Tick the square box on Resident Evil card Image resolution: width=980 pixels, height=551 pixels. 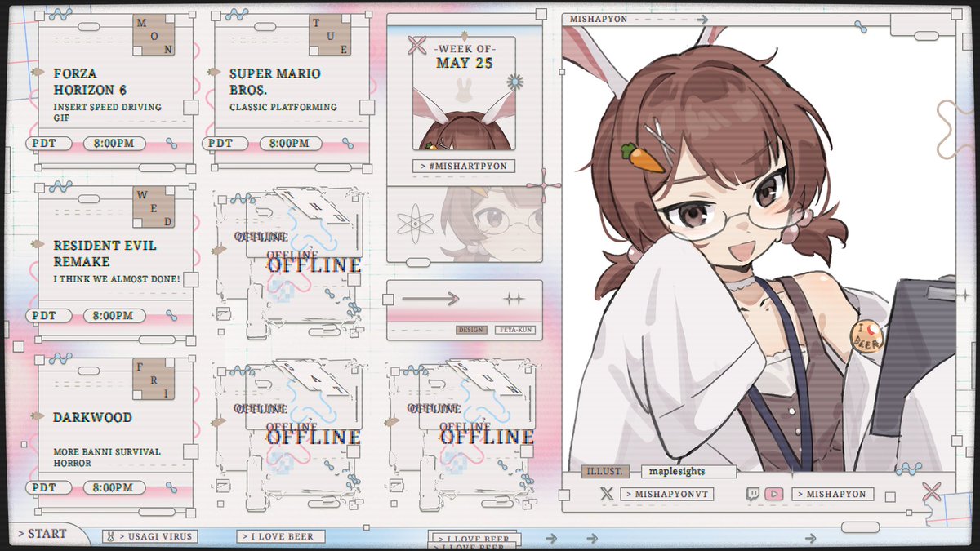[x=189, y=279]
